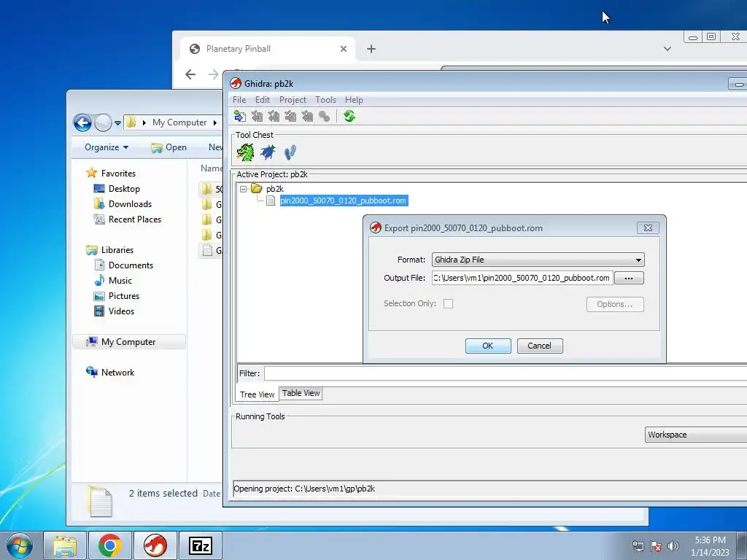Browse output file with the ... button
The width and height of the screenshot is (747, 560).
coord(629,278)
